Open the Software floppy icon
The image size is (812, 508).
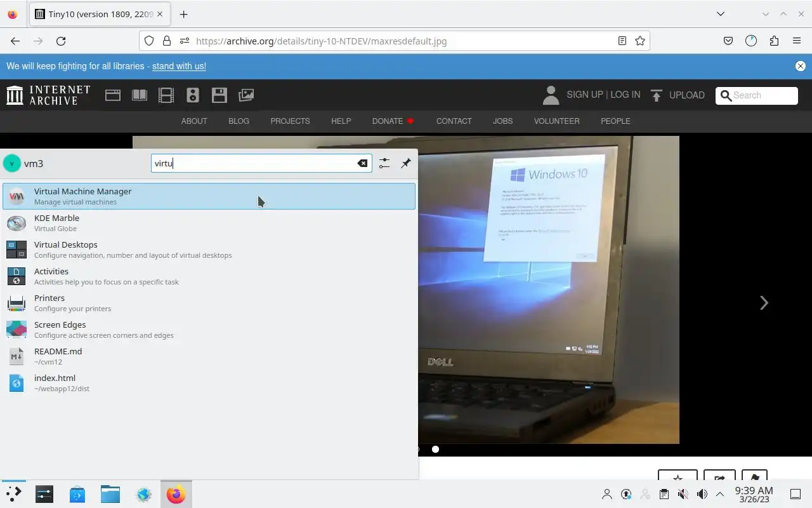coord(219,95)
